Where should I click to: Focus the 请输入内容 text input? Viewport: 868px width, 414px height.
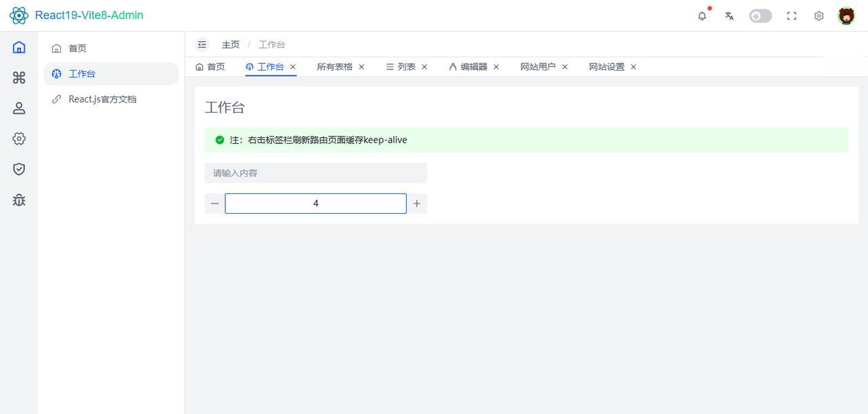click(316, 173)
